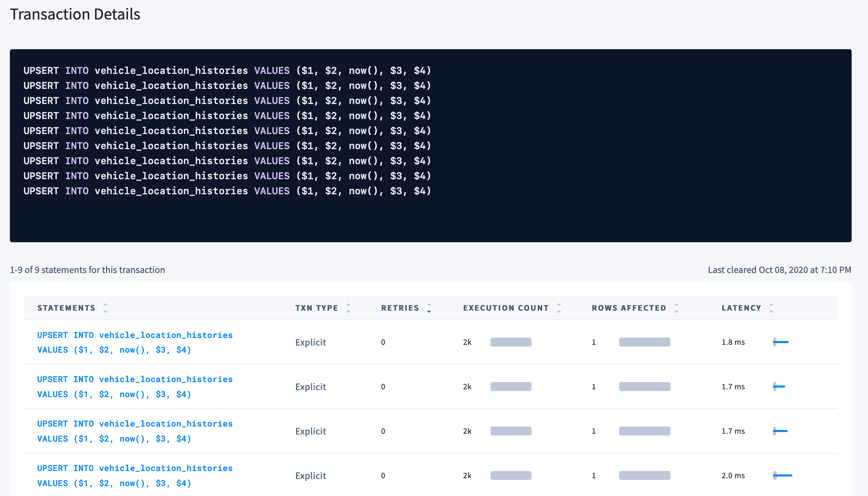The image size is (868, 496).
Task: Open the third UPSERT statement details link
Action: click(x=135, y=431)
